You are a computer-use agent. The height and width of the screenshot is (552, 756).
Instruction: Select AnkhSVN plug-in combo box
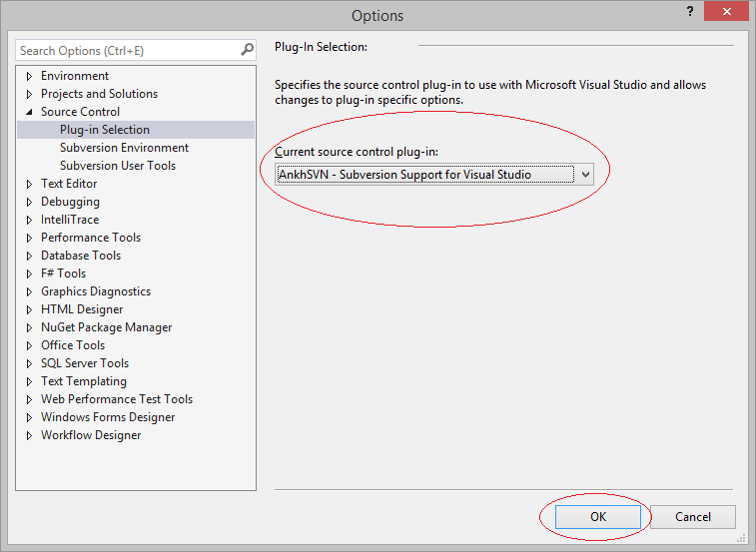(434, 175)
